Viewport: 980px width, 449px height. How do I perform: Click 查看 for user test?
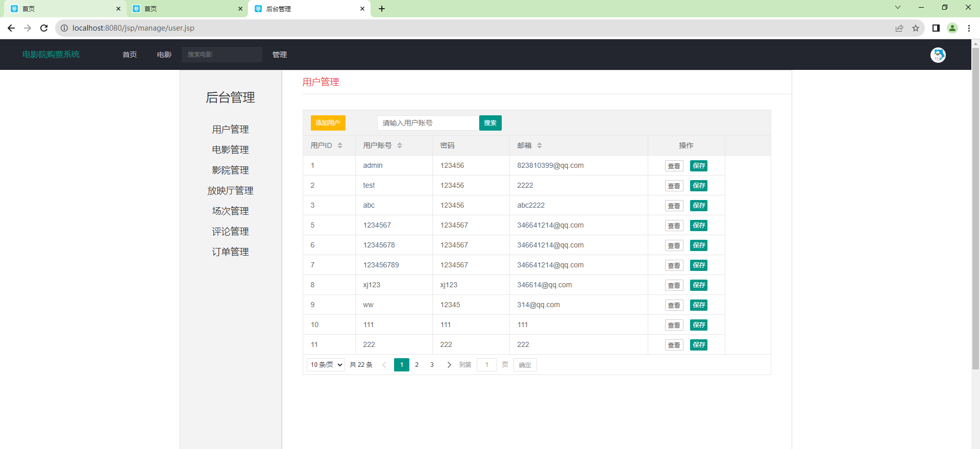tap(674, 186)
